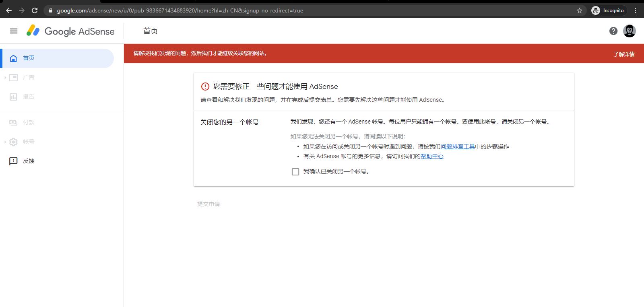Screen dimensions: 644x307
Task: Reload the page
Action: tap(35, 10)
